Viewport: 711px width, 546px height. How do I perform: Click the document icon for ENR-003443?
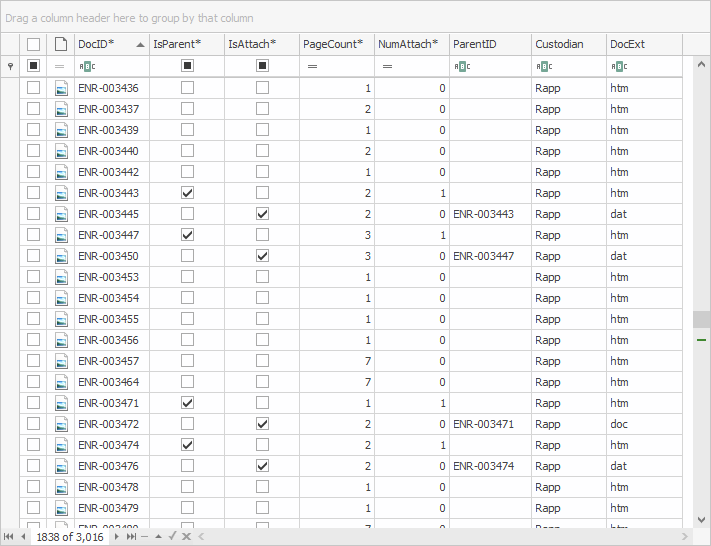click(61, 193)
